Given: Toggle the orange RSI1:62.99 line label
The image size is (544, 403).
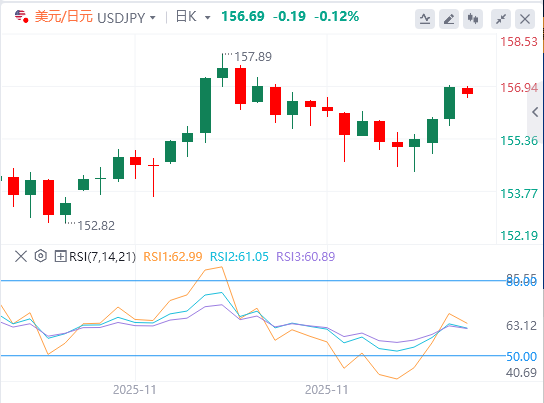Looking at the screenshot, I should click(172, 257).
